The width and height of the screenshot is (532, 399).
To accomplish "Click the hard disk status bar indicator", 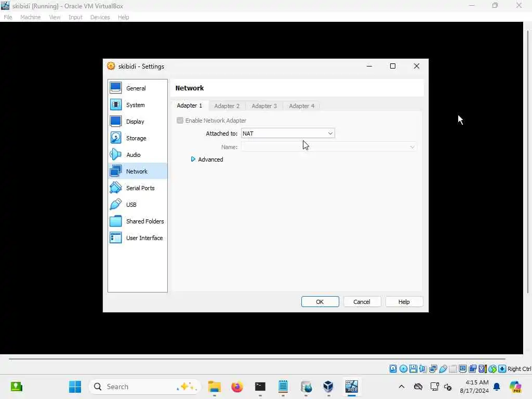I will coord(393,369).
